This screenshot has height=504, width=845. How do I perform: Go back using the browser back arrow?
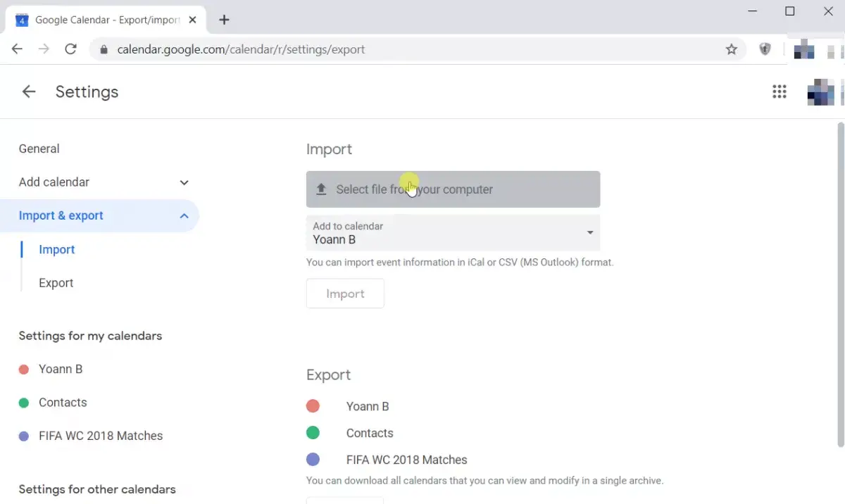point(17,49)
